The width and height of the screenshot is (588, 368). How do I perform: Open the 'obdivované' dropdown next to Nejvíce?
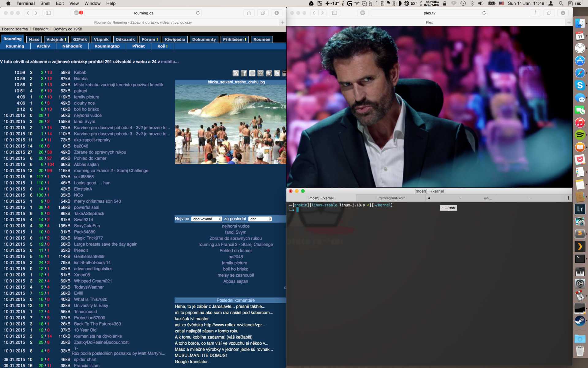207,219
